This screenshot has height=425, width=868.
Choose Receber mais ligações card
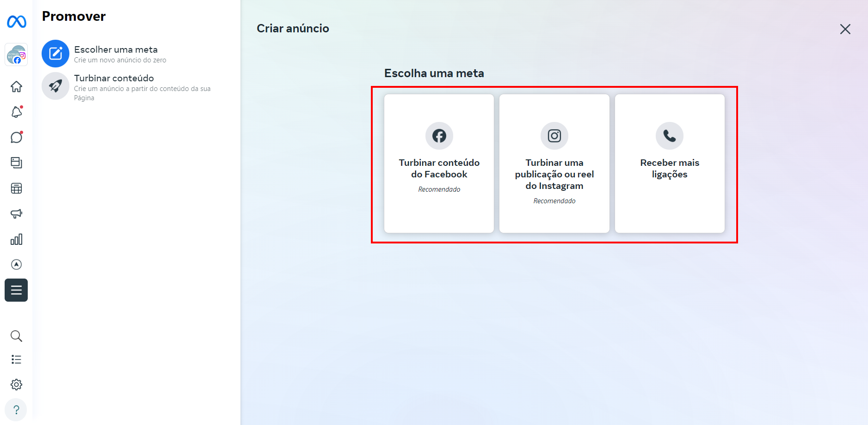pos(670,164)
